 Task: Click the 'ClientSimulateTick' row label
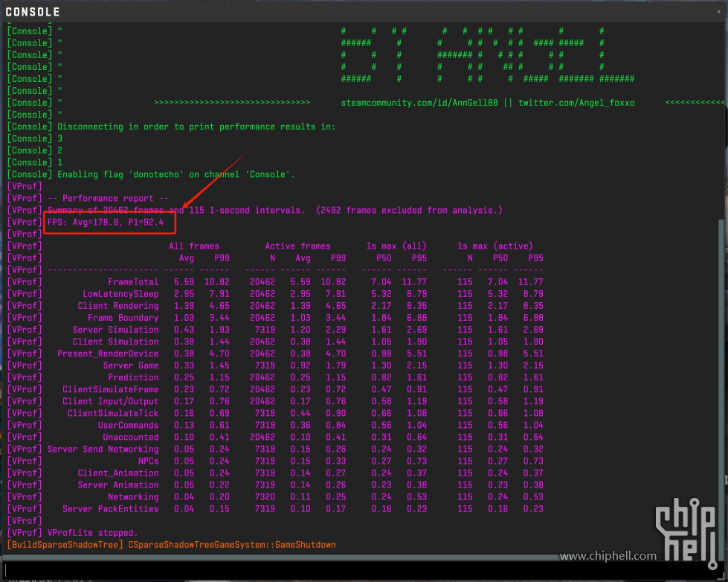113,413
